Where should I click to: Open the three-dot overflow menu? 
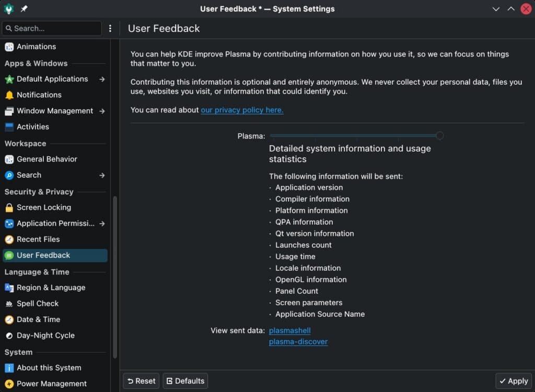click(110, 28)
